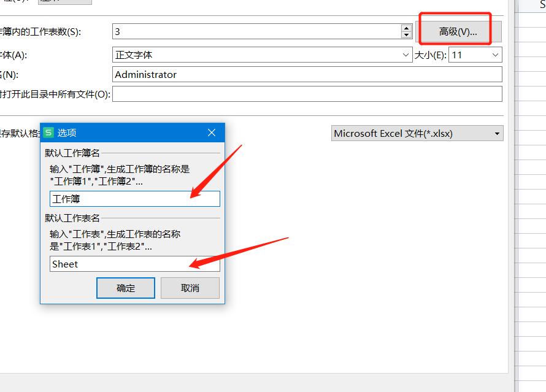
Task: Open the Microsoft Excel 文件(*.xlsx) format dropdown
Action: click(x=498, y=133)
